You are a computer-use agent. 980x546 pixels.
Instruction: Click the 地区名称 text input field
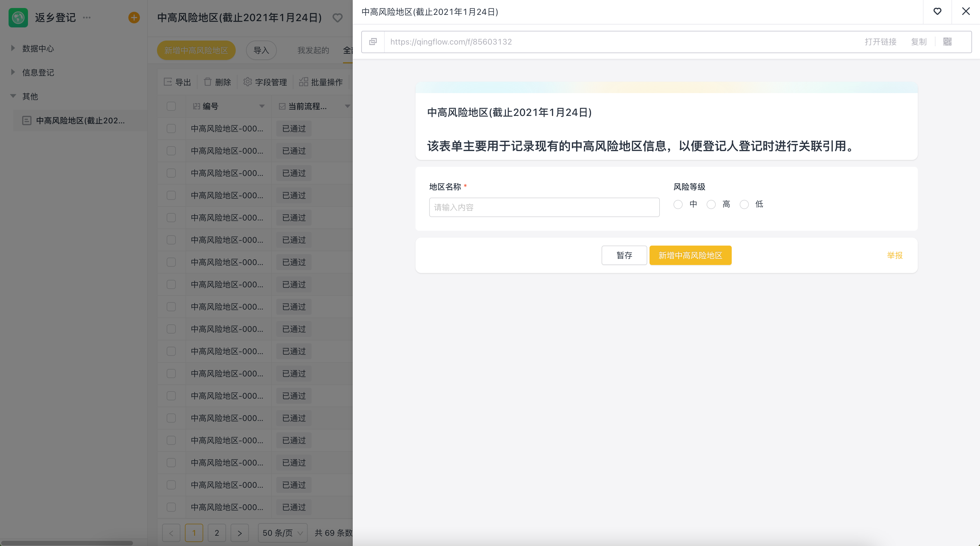pos(544,208)
